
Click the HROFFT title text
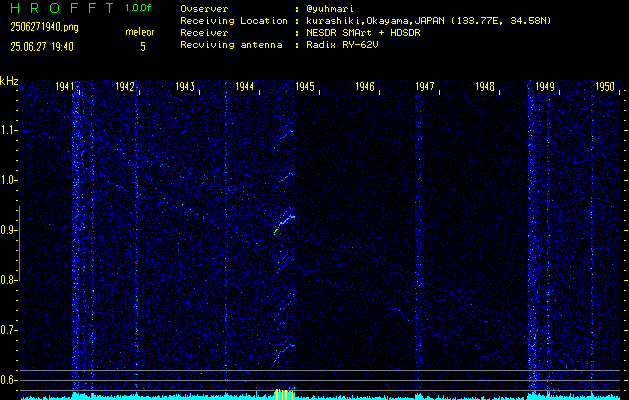62,8
